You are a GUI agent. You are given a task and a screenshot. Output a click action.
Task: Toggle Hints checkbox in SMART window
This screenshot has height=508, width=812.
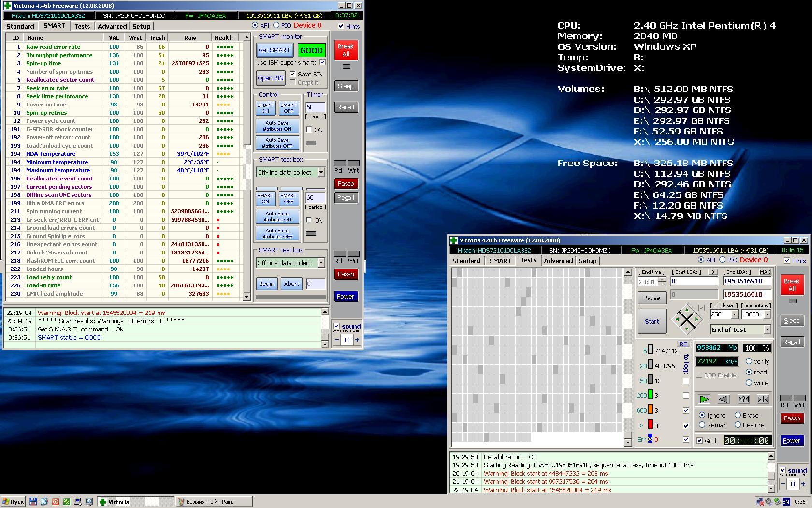point(341,26)
